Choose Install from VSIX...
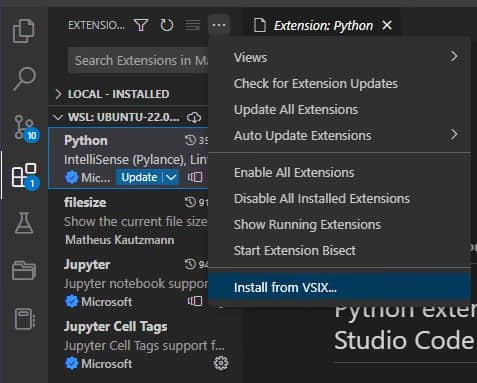 click(339, 287)
